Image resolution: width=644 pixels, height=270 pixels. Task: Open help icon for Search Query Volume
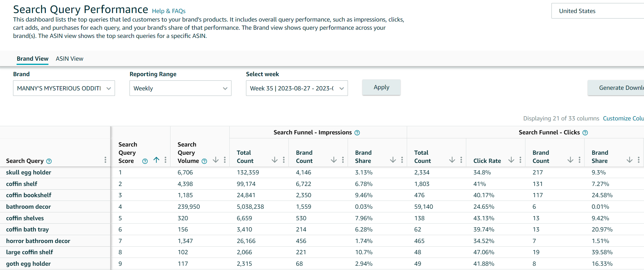[x=204, y=161]
